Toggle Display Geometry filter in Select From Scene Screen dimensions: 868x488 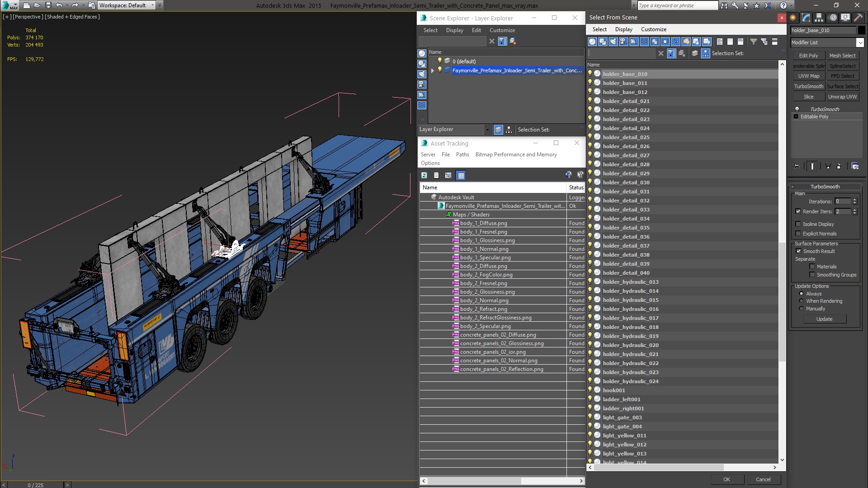click(592, 42)
